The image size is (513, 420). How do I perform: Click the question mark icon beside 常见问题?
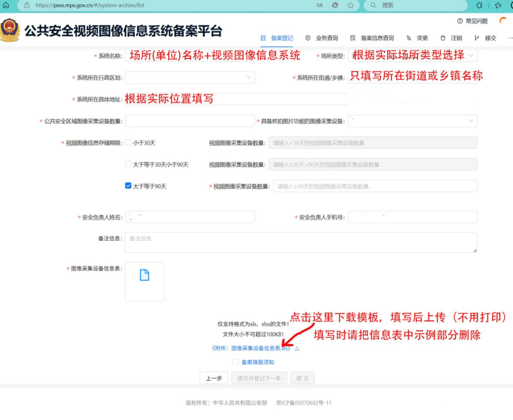pyautogui.click(x=460, y=21)
